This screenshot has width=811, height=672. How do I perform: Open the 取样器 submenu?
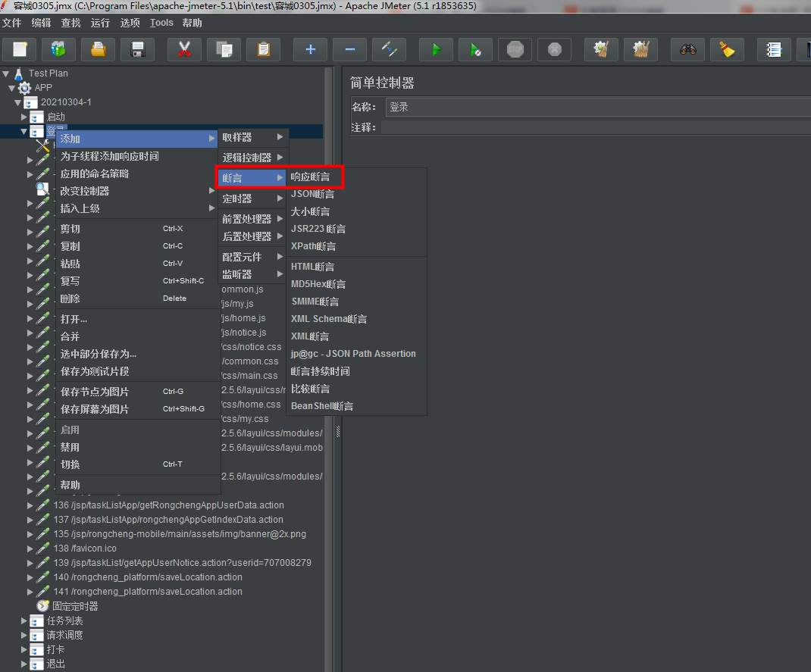(x=252, y=137)
